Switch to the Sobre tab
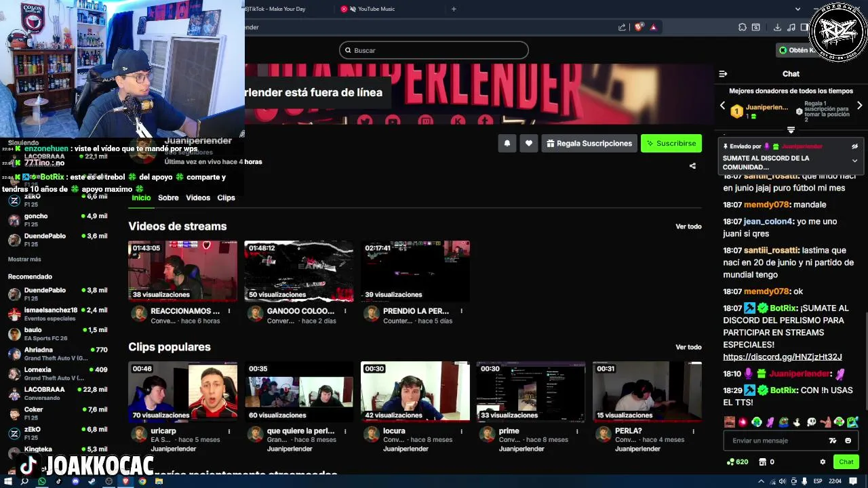 pos(168,198)
